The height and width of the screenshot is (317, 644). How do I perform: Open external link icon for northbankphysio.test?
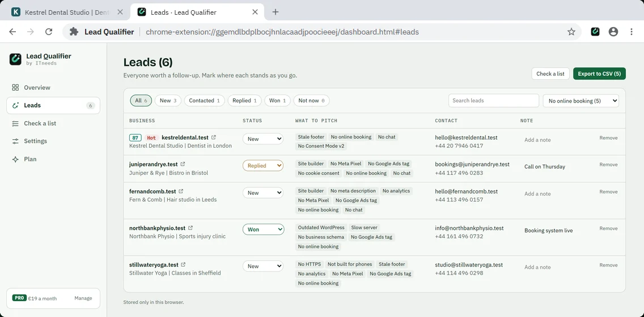(x=190, y=228)
